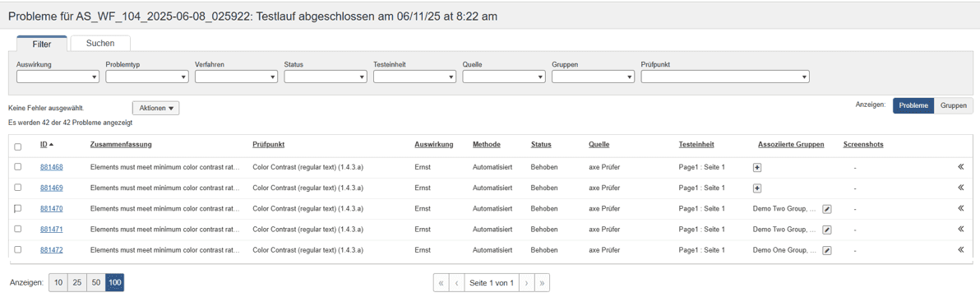Open the Status filter dropdown
The width and height of the screenshot is (980, 302).
point(325,77)
